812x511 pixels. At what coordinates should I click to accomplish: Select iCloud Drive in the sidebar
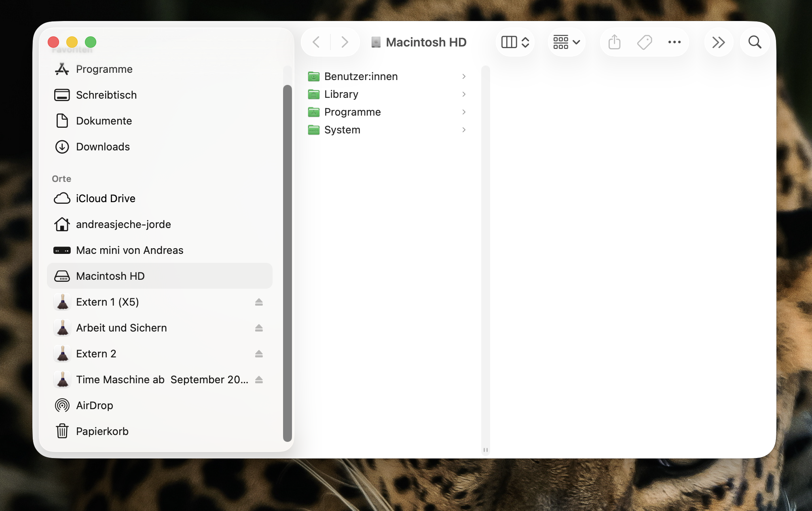(x=106, y=198)
